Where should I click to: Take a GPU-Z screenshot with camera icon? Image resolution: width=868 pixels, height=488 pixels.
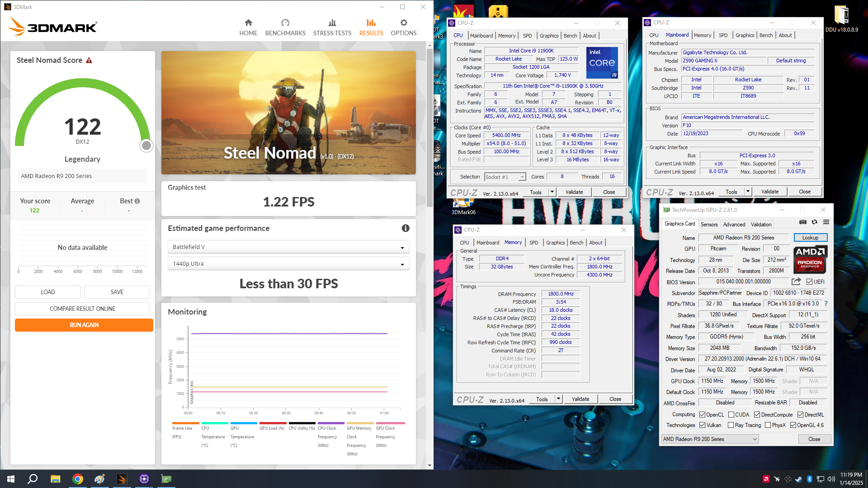pyautogui.click(x=803, y=222)
